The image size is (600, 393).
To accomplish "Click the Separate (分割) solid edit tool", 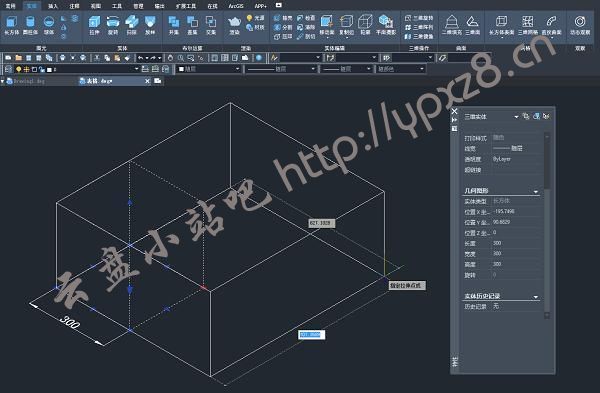I will (283, 27).
